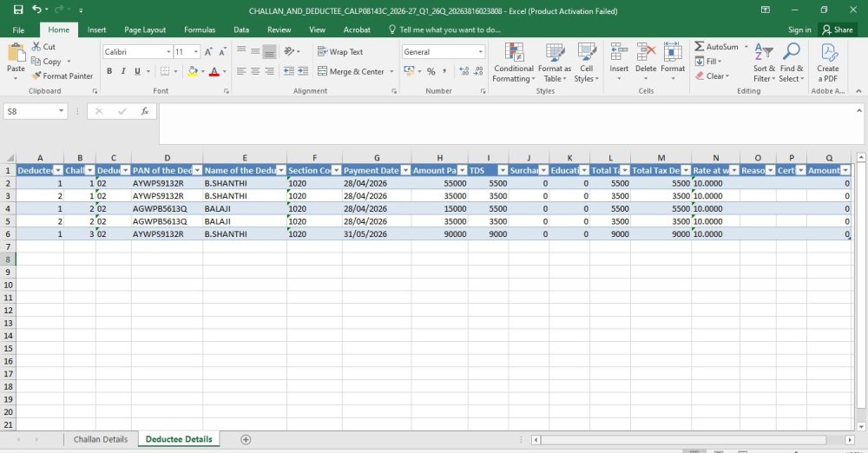Select the Format Painter brush

62,75
